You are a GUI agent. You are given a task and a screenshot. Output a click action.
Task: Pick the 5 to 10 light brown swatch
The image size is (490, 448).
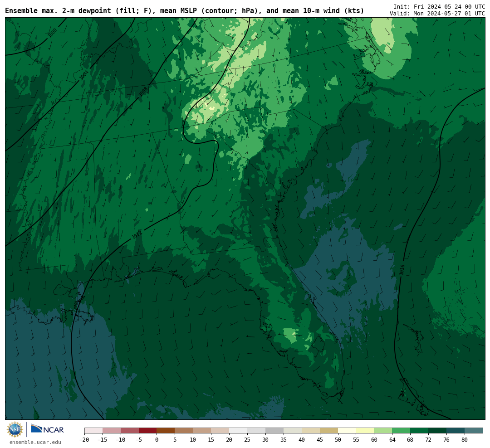[184, 431]
